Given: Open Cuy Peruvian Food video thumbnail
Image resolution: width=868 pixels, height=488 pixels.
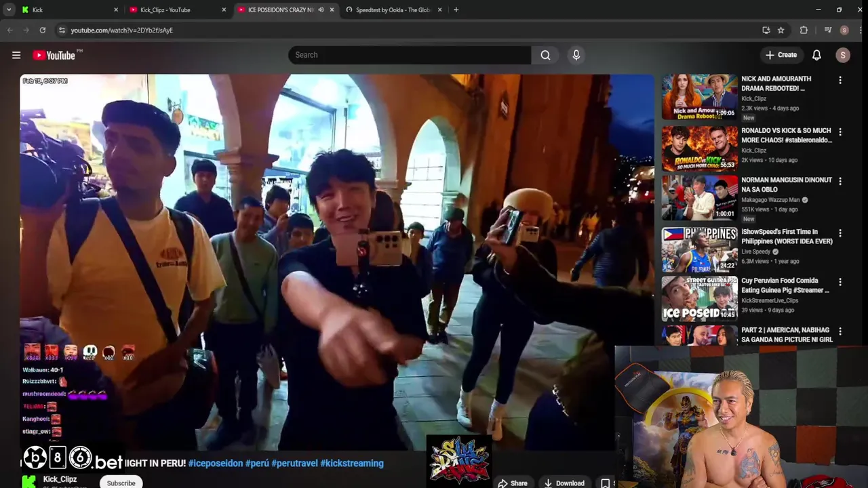Looking at the screenshot, I should (699, 298).
